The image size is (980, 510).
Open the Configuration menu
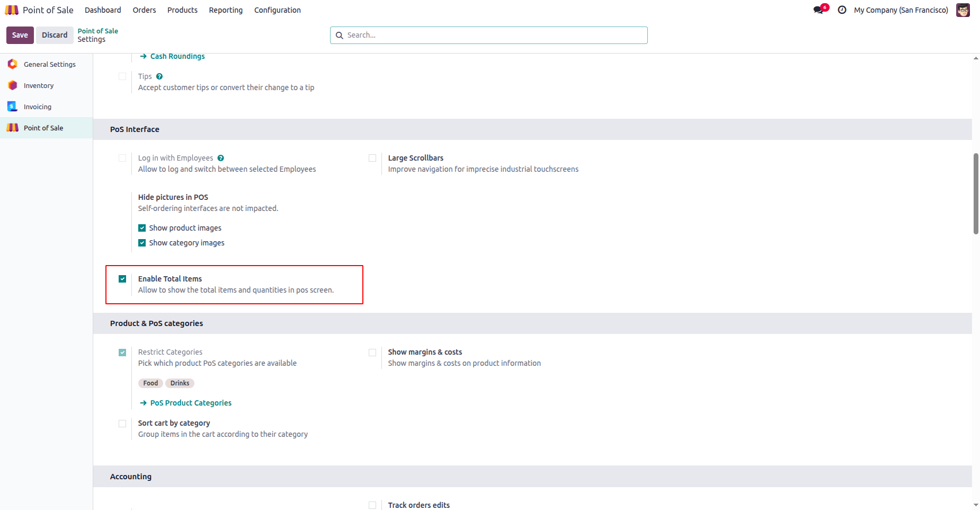(x=277, y=10)
